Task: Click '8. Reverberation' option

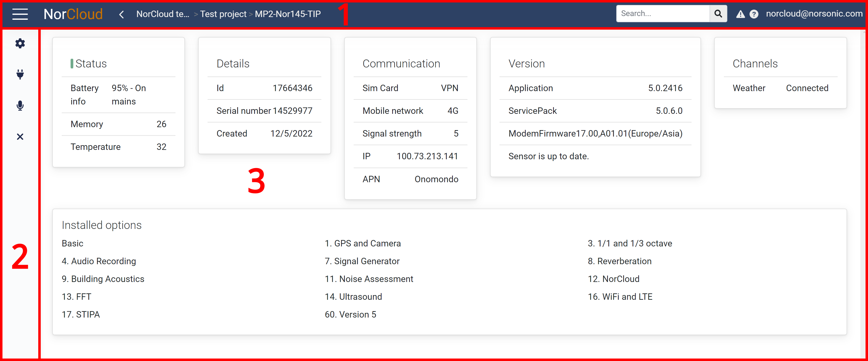Action: [x=619, y=261]
